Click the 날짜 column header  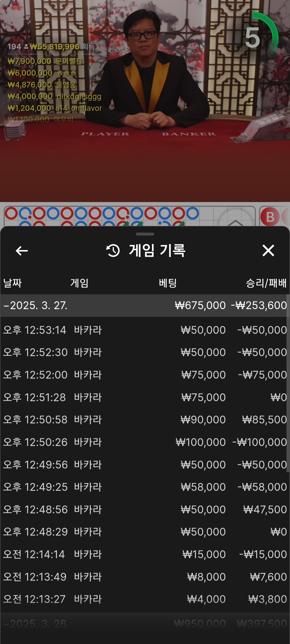pyautogui.click(x=12, y=283)
